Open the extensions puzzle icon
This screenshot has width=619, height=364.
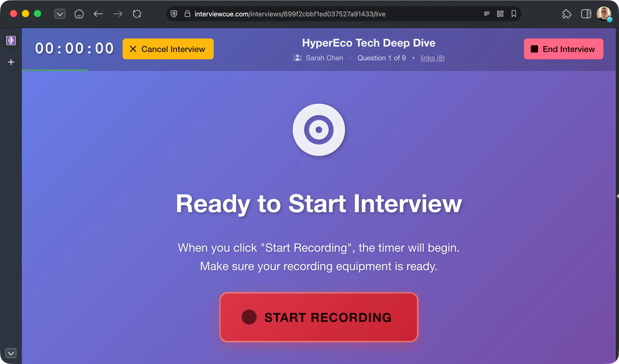tap(566, 14)
